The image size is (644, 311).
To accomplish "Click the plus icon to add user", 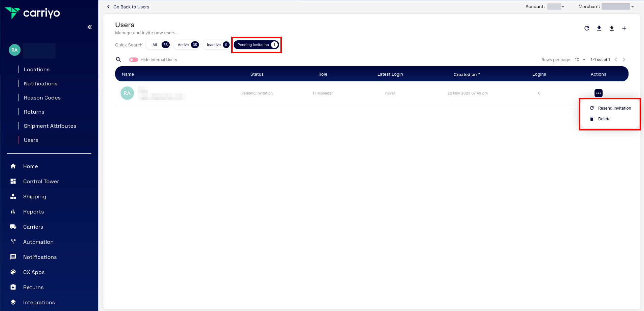I will pos(624,28).
